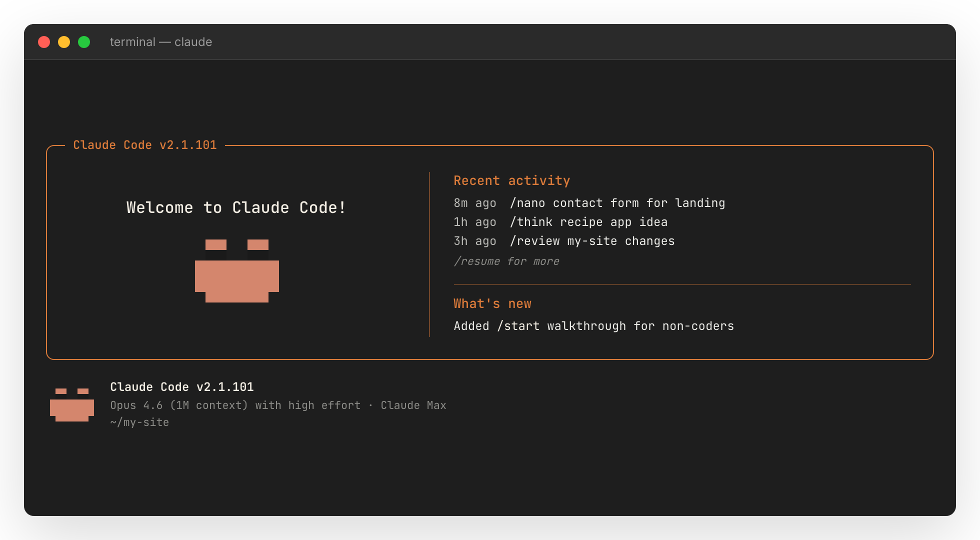Click the yellow minimize traffic light

point(64,42)
